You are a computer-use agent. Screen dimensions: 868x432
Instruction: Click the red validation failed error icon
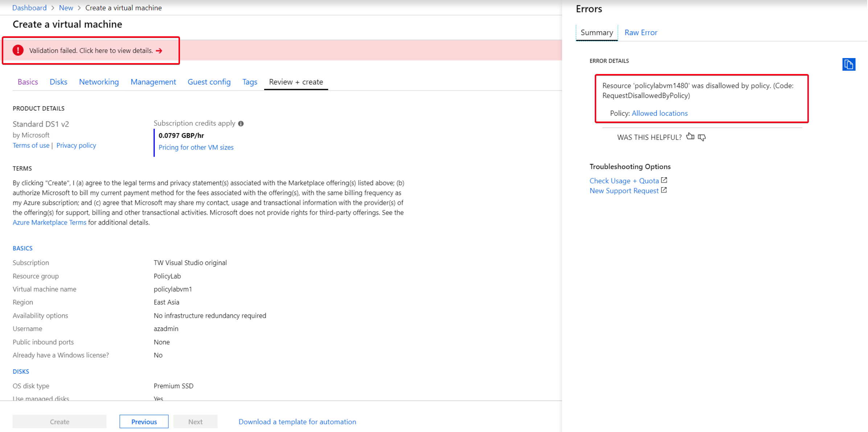(x=18, y=50)
